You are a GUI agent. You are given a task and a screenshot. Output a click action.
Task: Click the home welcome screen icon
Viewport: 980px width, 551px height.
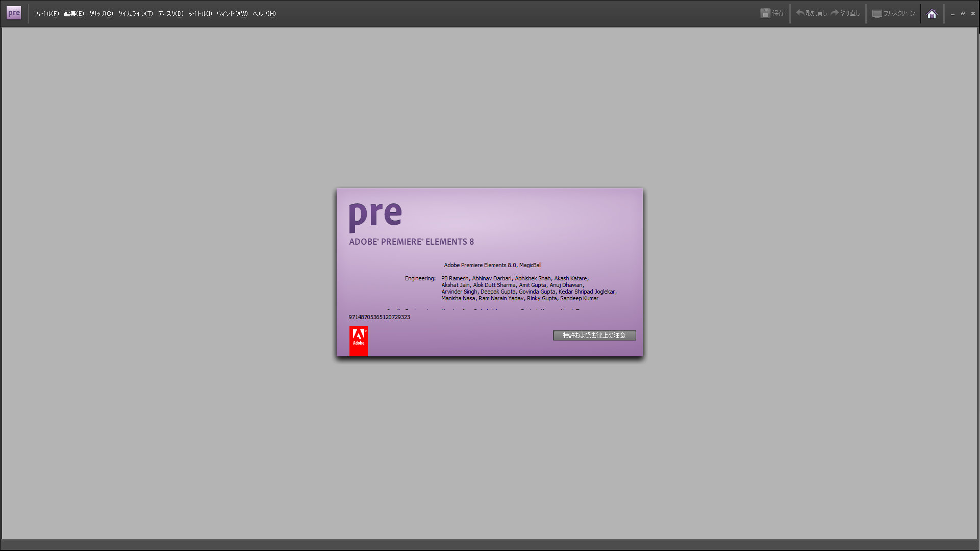[932, 14]
